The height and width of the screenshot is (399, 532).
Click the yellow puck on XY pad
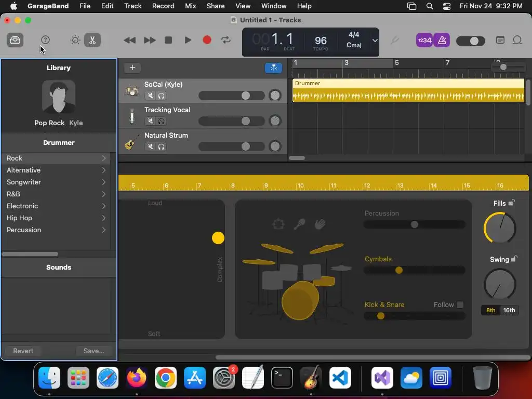pos(218,238)
